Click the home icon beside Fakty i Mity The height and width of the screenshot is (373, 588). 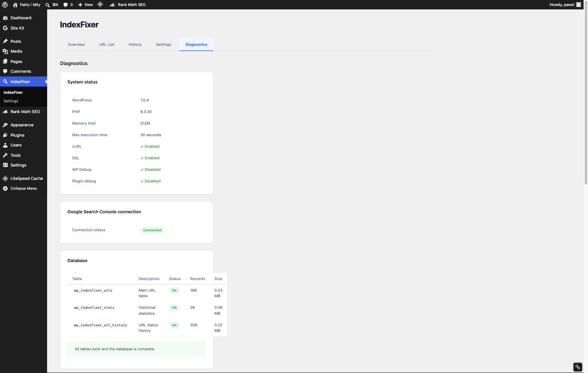[x=15, y=5]
